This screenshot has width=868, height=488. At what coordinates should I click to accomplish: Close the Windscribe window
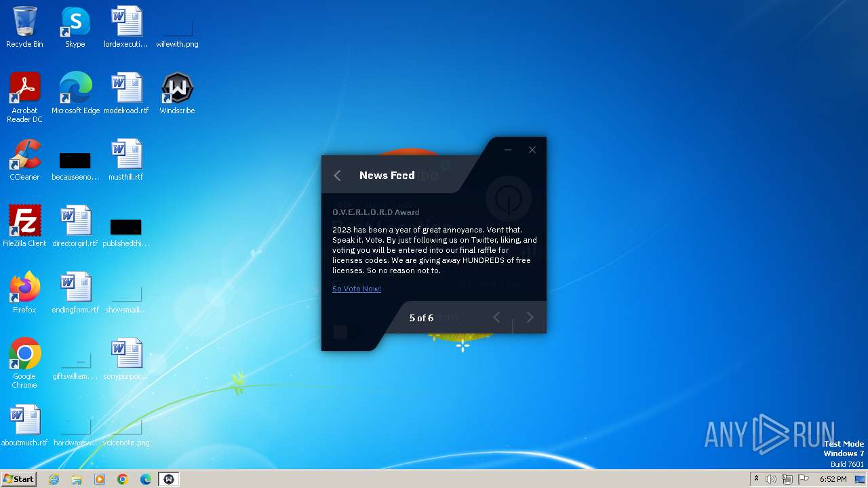532,150
